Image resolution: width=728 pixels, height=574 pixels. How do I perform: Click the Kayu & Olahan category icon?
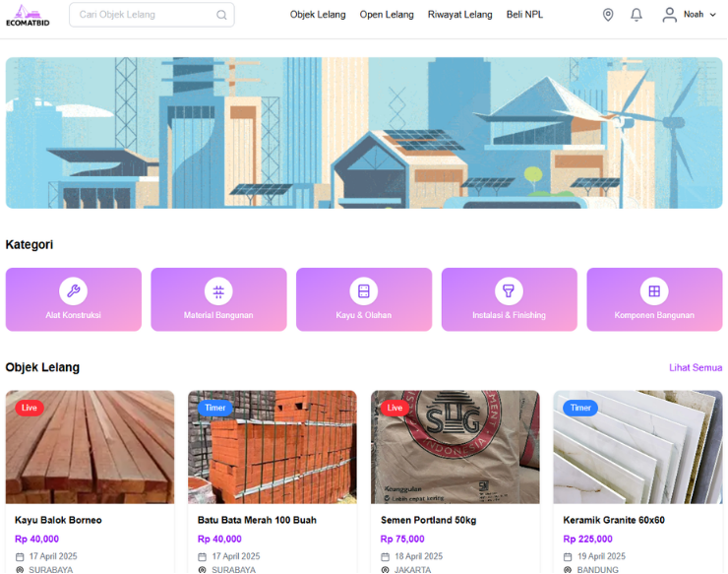tap(364, 291)
